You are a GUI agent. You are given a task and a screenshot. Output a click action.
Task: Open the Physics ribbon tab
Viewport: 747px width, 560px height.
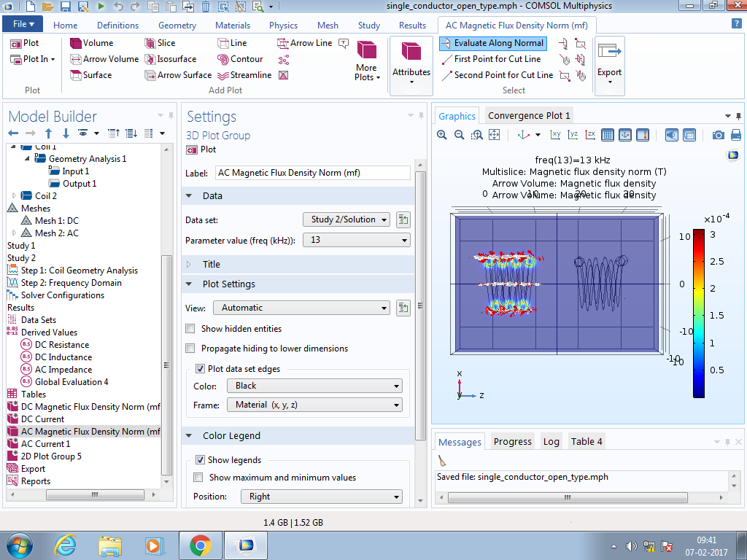pos(283,26)
